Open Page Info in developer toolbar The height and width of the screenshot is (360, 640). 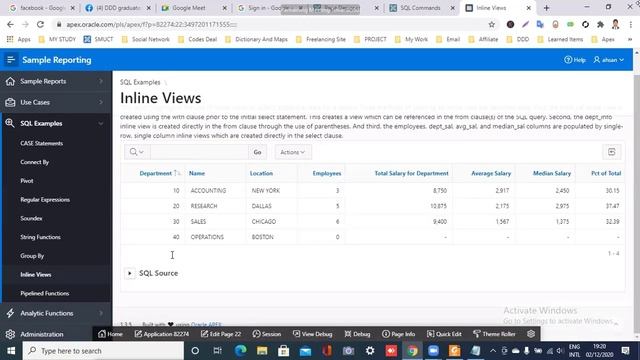pyautogui.click(x=398, y=334)
